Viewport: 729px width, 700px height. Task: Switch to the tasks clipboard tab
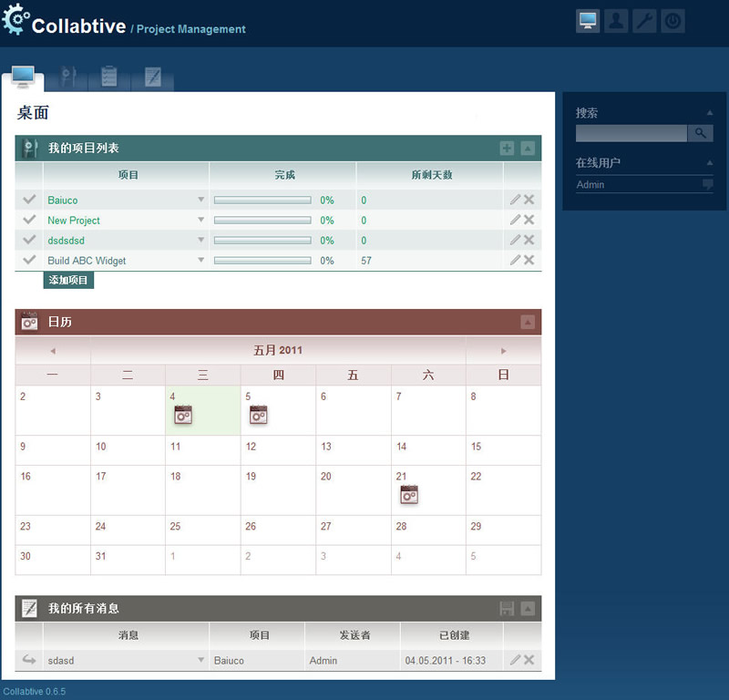coord(109,77)
